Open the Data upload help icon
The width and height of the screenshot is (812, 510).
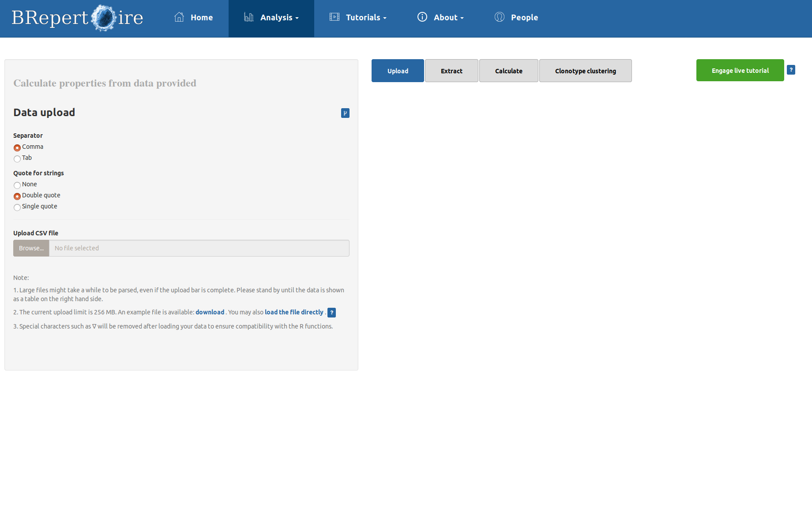[345, 113]
